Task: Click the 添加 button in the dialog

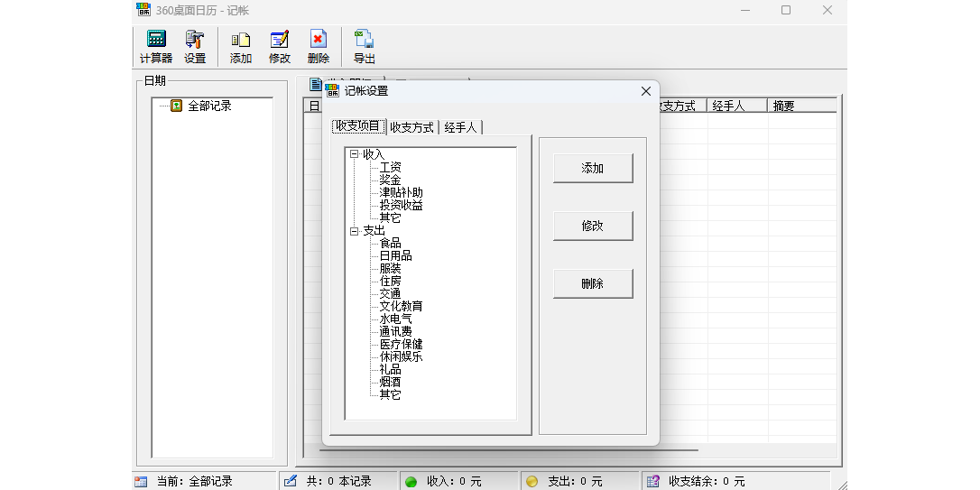Action: click(593, 168)
